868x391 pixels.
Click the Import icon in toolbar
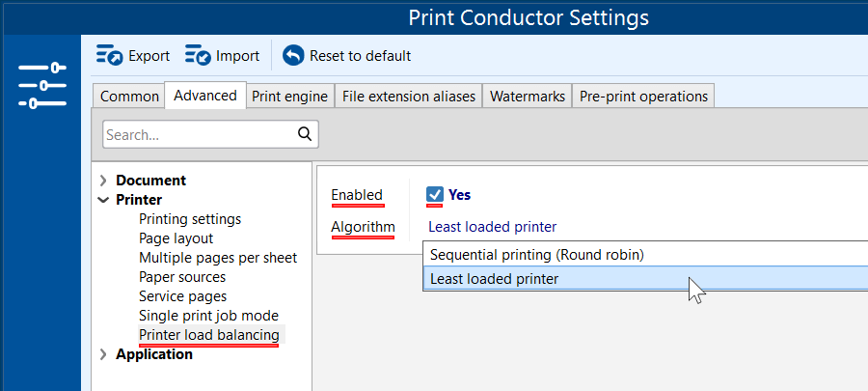pos(198,56)
